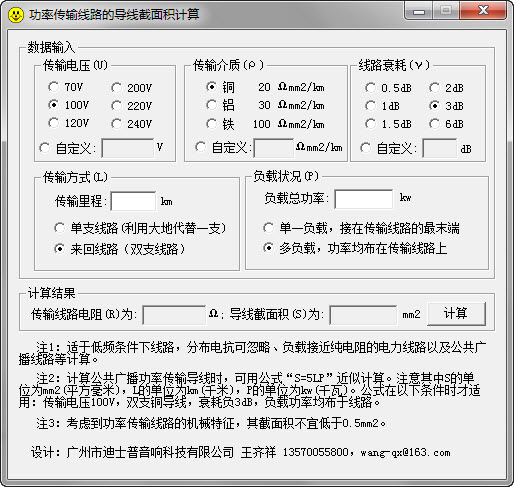Click the smiley face application icon
Viewport: 514px width, 487px height.
16,15
